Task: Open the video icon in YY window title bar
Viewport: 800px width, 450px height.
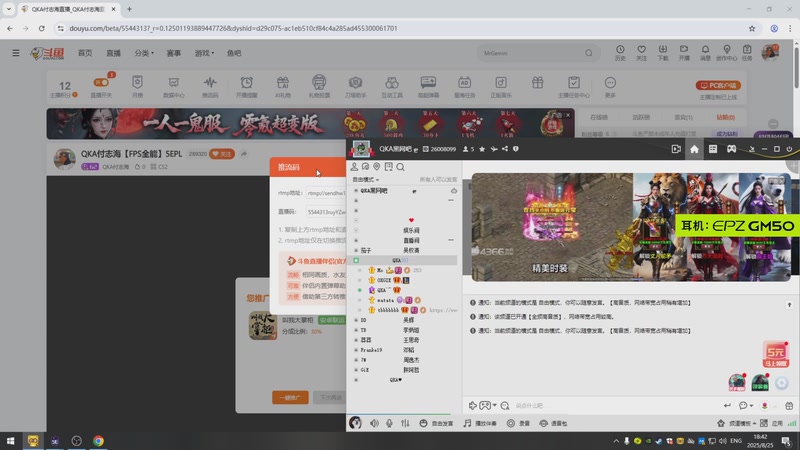Action: [676, 149]
